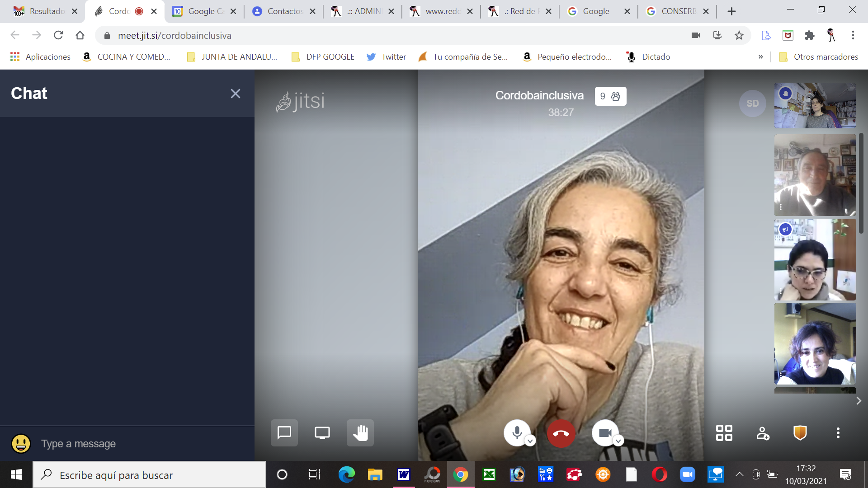The image size is (868, 488).
Task: Expand microphone audio settings arrow
Action: click(530, 441)
